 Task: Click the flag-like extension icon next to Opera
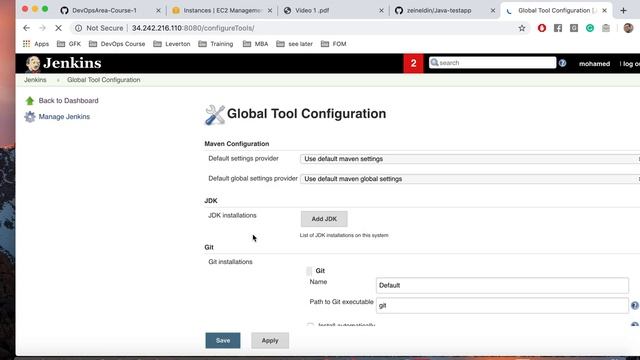pyautogui.click(x=558, y=28)
